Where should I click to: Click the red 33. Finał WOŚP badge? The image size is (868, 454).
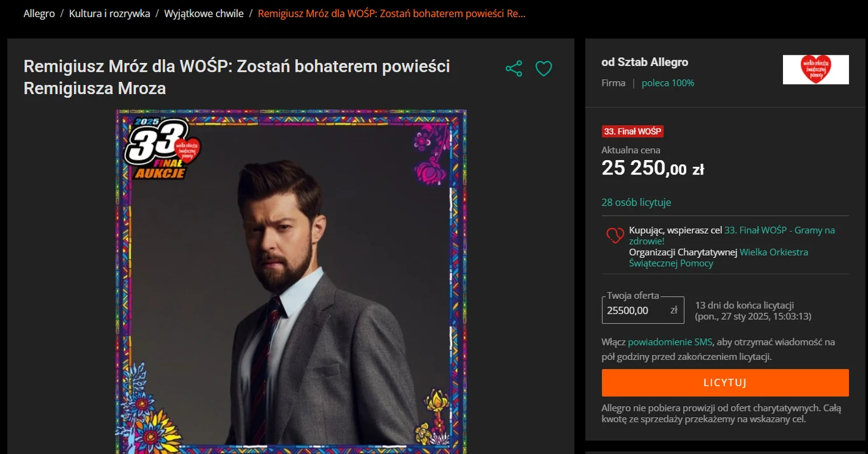[633, 131]
